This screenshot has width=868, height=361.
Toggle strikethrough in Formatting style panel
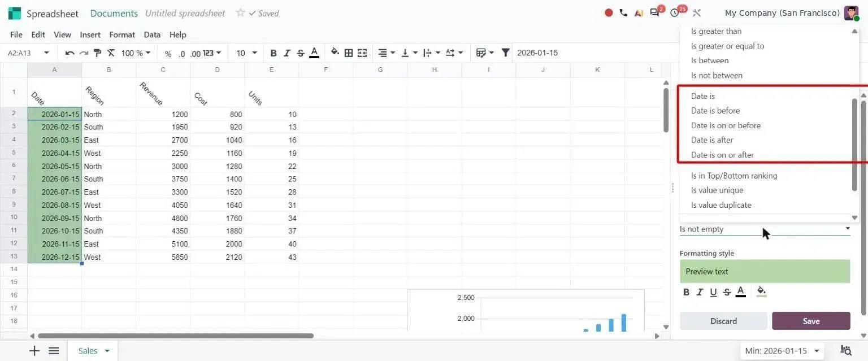(727, 292)
